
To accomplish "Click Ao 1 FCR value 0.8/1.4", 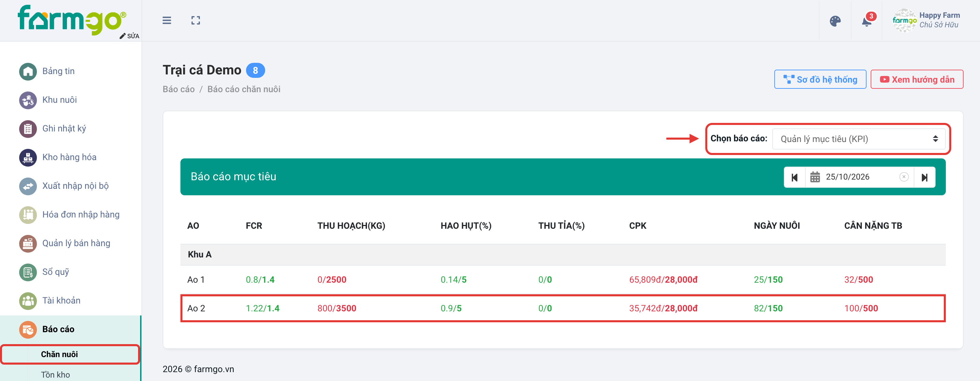I will (260, 280).
